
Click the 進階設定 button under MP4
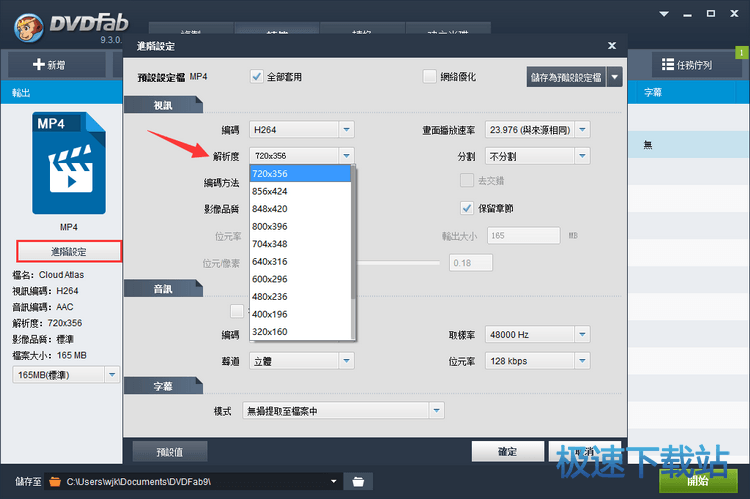click(x=69, y=252)
